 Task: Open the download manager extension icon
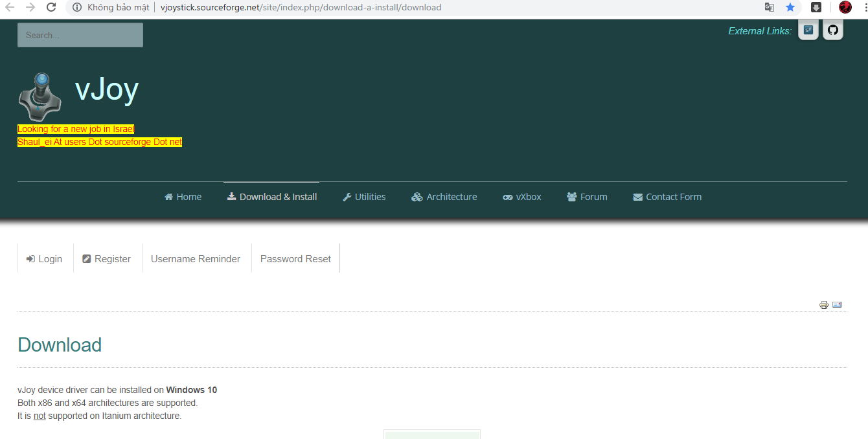tap(816, 7)
